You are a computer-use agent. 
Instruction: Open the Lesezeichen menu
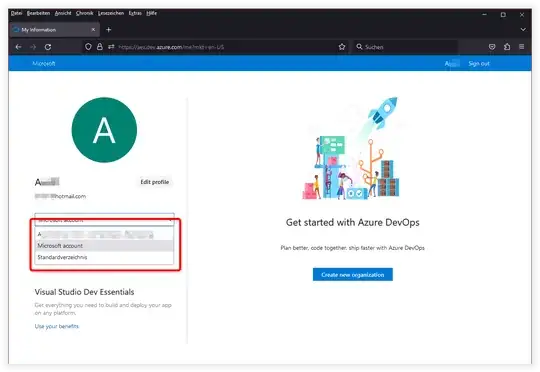tap(111, 13)
